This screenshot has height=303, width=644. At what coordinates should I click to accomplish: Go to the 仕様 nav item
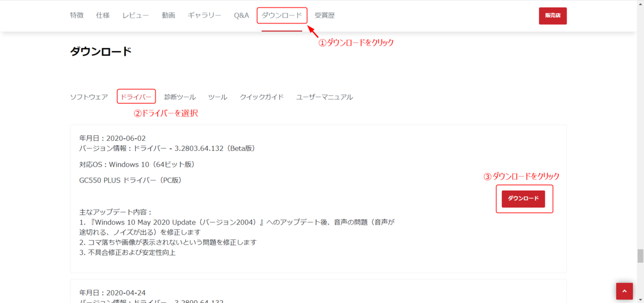(103, 16)
